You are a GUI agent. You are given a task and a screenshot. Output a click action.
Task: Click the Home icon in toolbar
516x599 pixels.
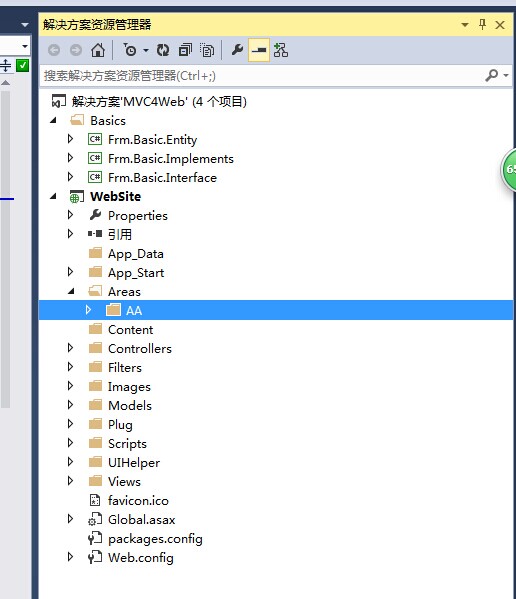coord(98,50)
